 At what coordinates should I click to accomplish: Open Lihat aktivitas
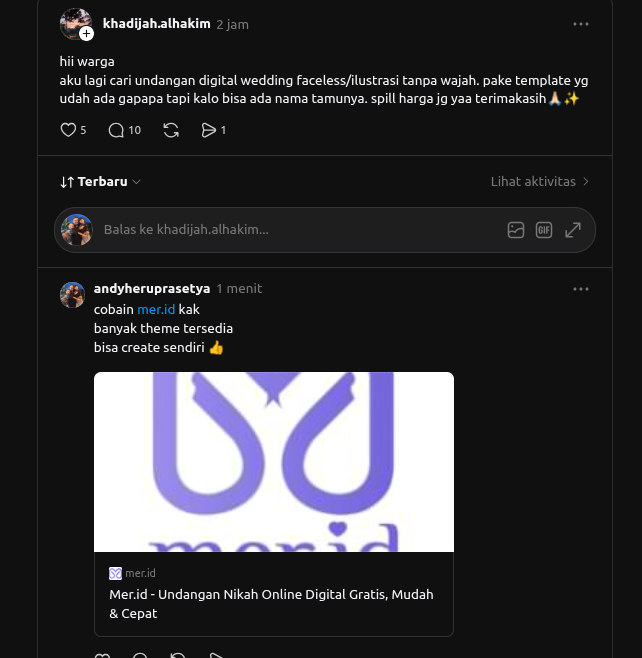[x=540, y=182]
